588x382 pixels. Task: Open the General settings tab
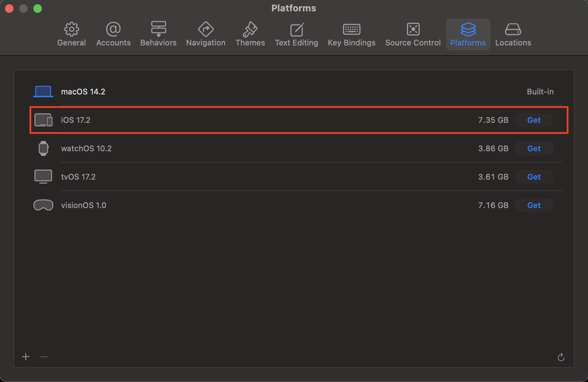71,34
